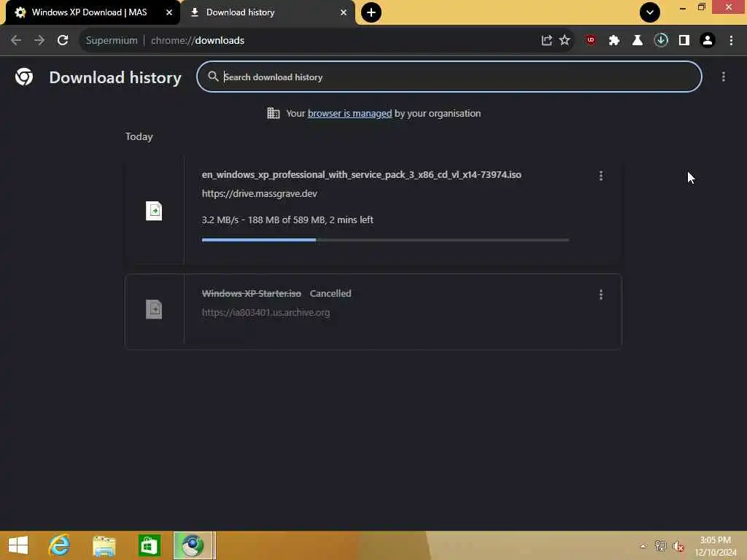Open the tab search dropdown arrow

tap(650, 12)
